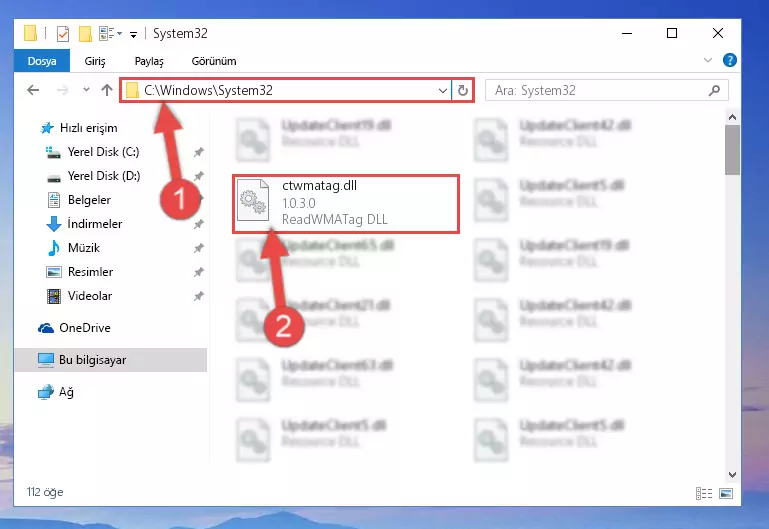The width and height of the screenshot is (769, 529).
Task: Open the Görünüm ribbon tab
Action: (214, 61)
